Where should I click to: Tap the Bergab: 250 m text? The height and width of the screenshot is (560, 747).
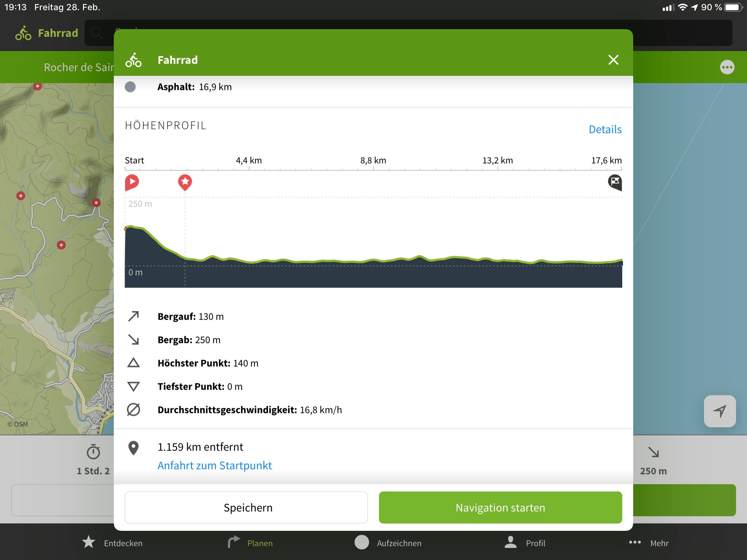point(189,340)
